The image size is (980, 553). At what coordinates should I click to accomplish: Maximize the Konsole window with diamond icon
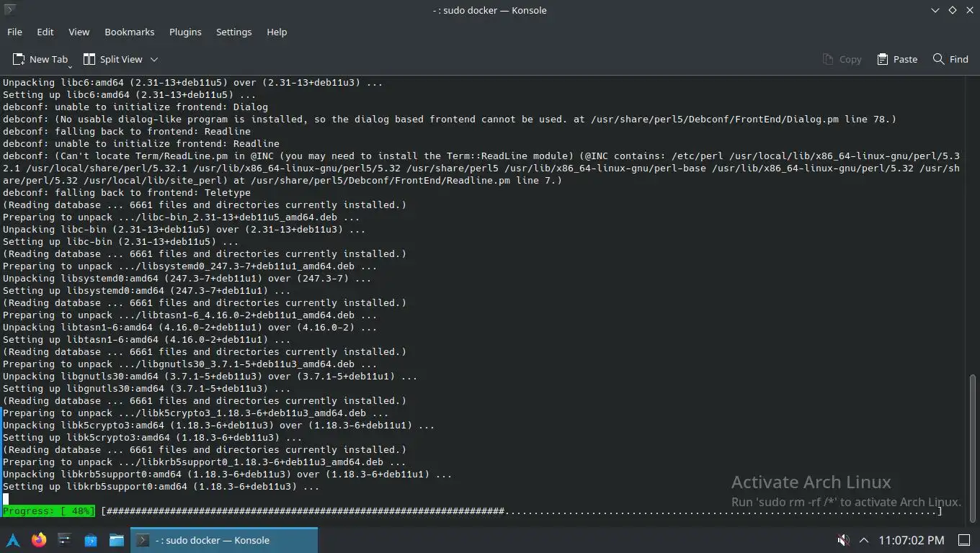[952, 10]
